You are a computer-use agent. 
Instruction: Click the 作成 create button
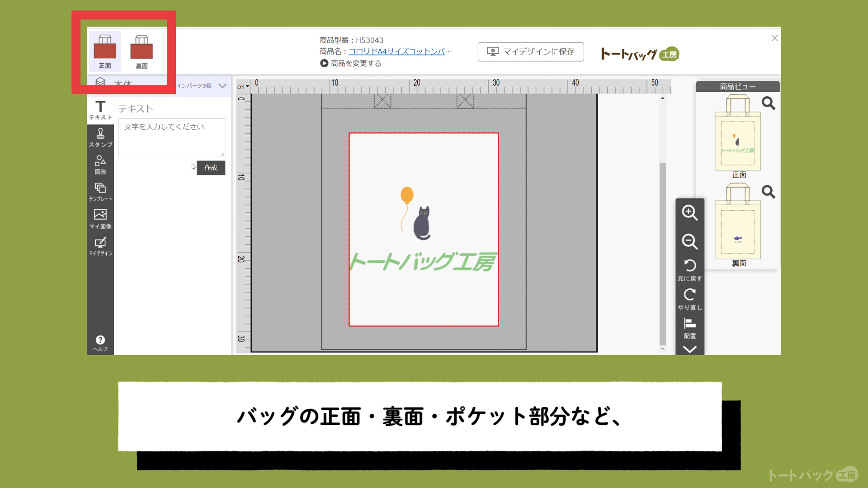pyautogui.click(x=211, y=168)
